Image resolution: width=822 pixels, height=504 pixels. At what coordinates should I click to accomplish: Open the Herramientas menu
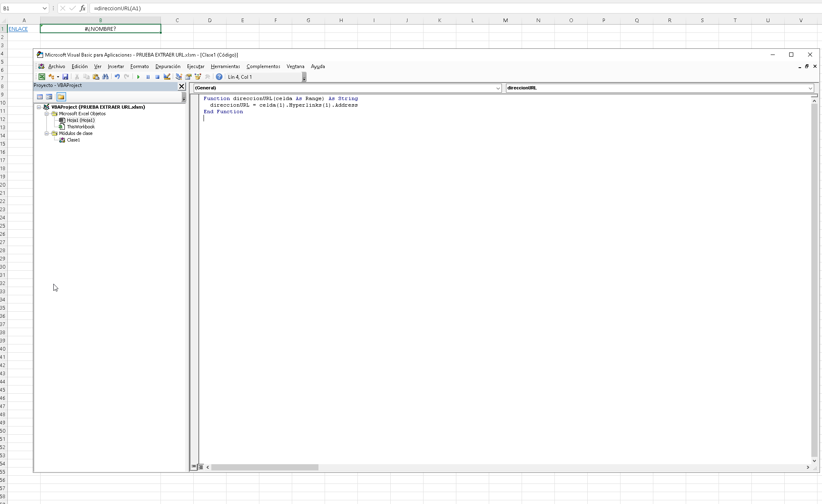point(225,66)
